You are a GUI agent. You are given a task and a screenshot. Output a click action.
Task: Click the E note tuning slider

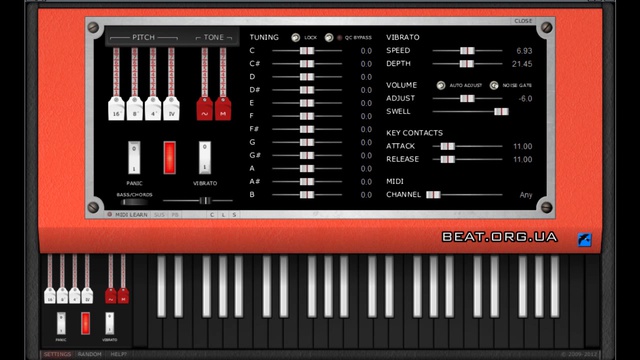(307, 103)
